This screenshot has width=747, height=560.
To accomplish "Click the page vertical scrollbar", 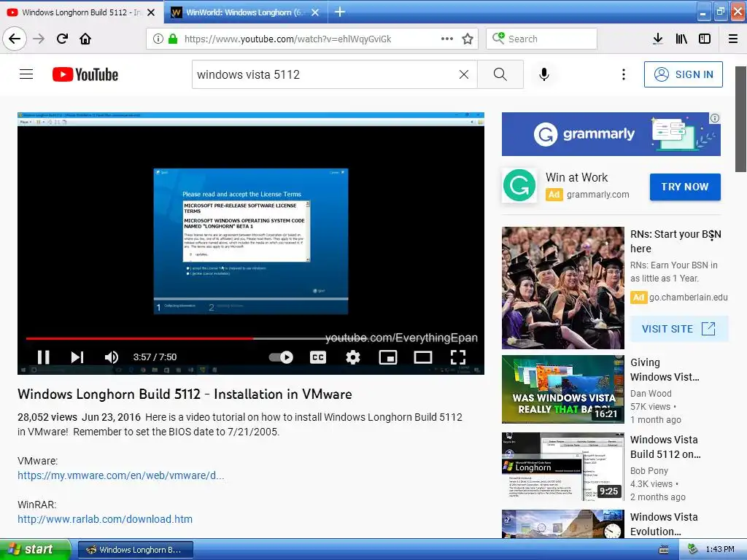I will (740, 119).
